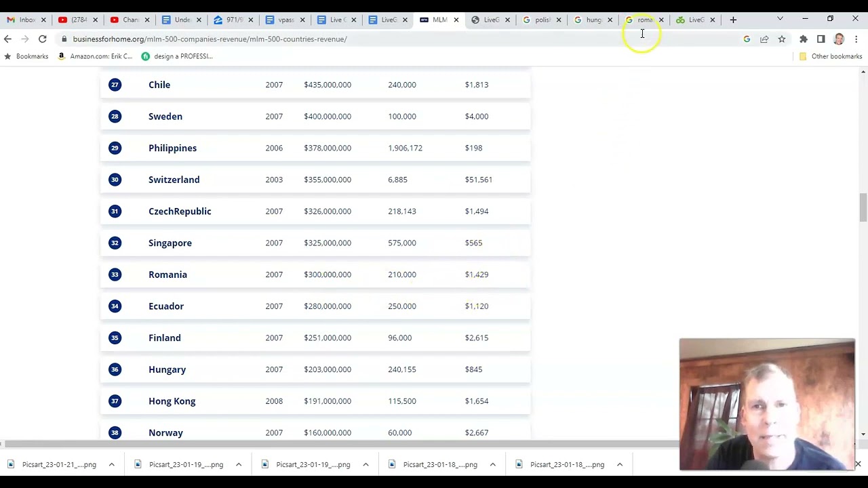Open the side panel icon
Image resolution: width=868 pixels, height=488 pixels.
[x=821, y=39]
